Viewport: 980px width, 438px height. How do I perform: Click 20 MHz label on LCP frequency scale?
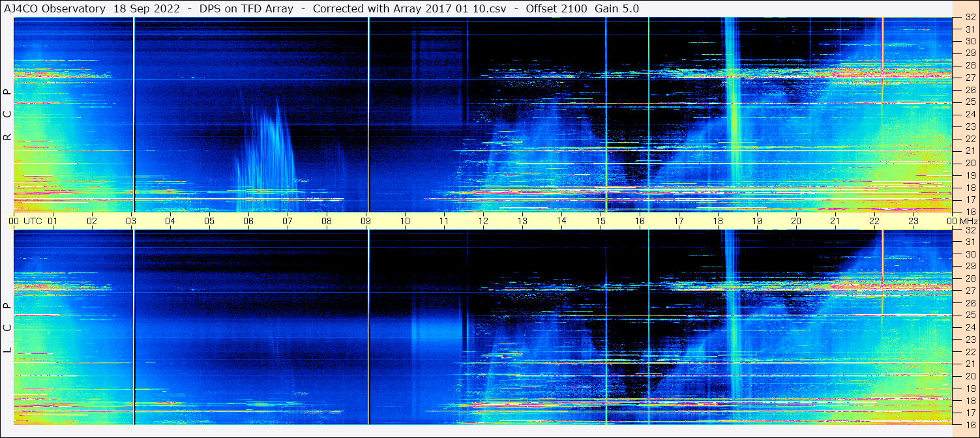coord(970,376)
